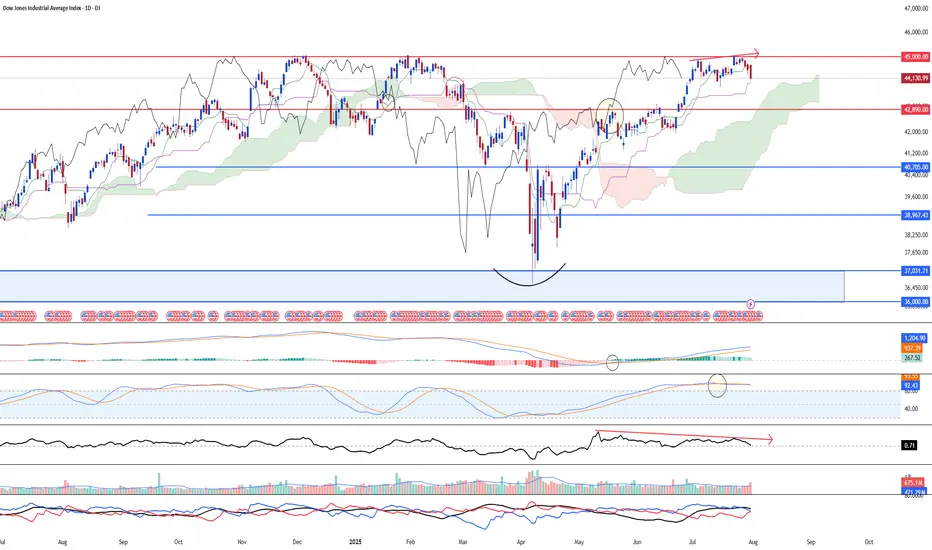Select the 42,890.00 red price label
The width and height of the screenshot is (932, 550).
[x=915, y=109]
